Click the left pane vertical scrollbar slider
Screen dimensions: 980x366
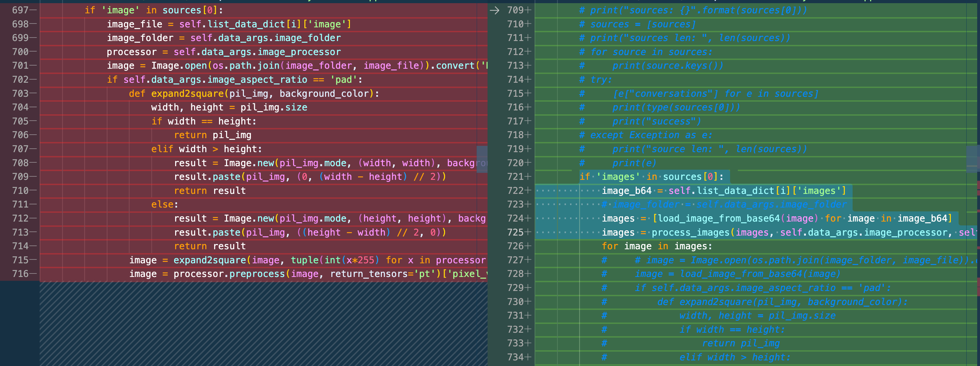(482, 159)
